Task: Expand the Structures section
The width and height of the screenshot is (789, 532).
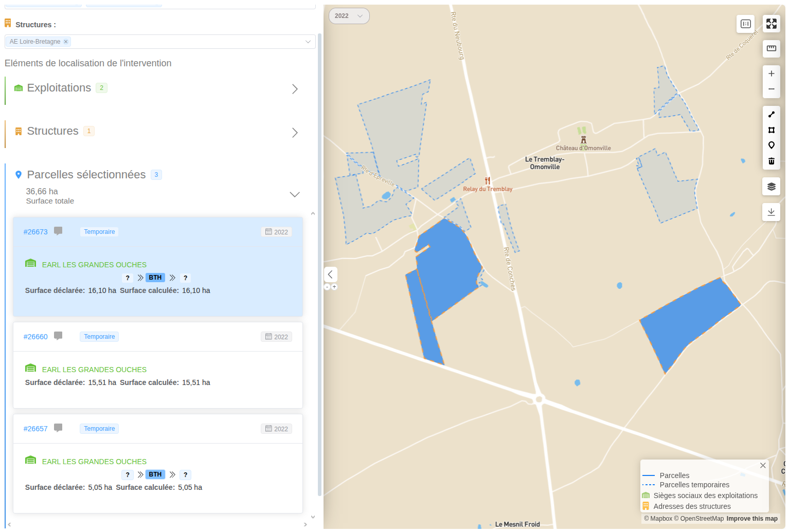Action: point(295,132)
